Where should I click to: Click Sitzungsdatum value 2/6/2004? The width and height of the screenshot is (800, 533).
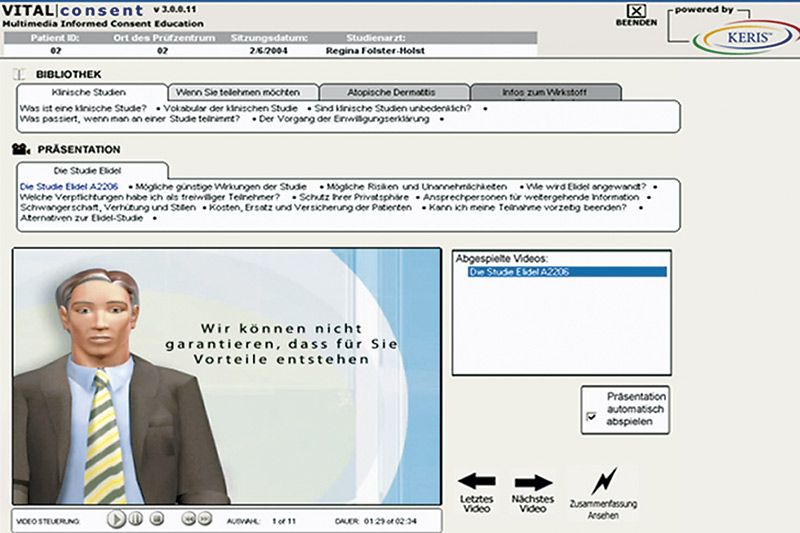(x=268, y=50)
